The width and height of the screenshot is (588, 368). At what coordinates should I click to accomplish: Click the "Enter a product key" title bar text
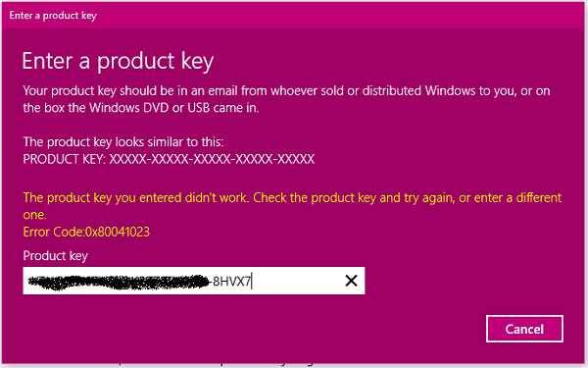pos(53,16)
